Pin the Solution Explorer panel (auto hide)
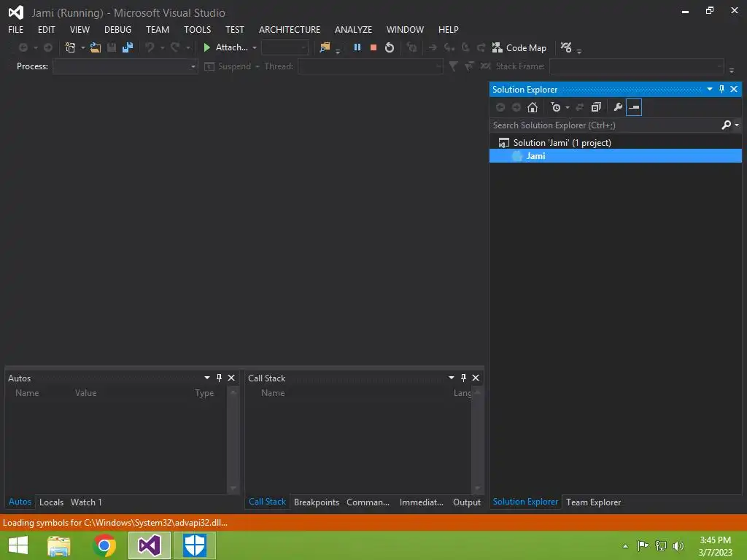Screen dimensions: 747x560 click(x=721, y=89)
